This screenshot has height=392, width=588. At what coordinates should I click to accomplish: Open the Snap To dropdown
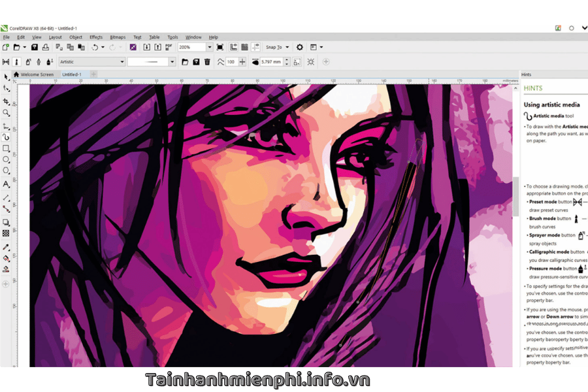click(x=276, y=47)
